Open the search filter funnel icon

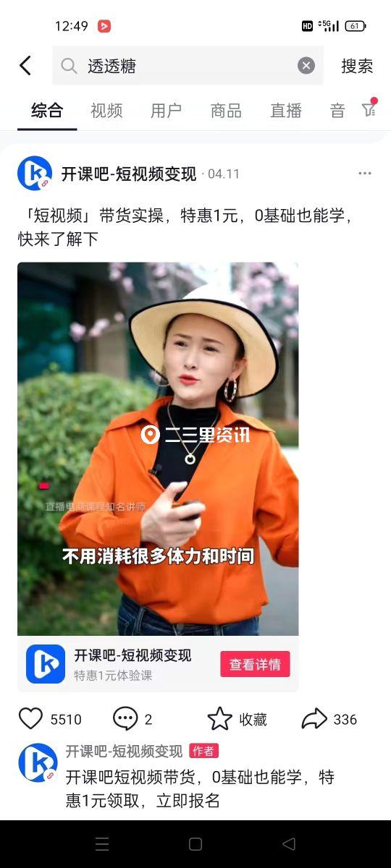pos(369,109)
